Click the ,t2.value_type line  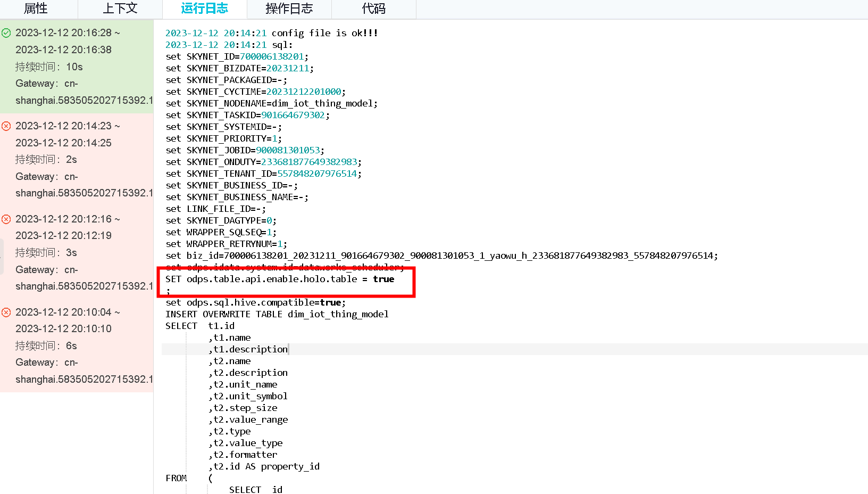point(245,443)
